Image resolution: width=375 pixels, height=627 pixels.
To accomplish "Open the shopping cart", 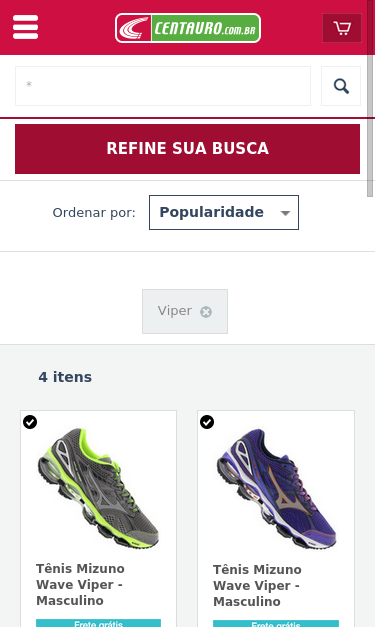I will (342, 28).
